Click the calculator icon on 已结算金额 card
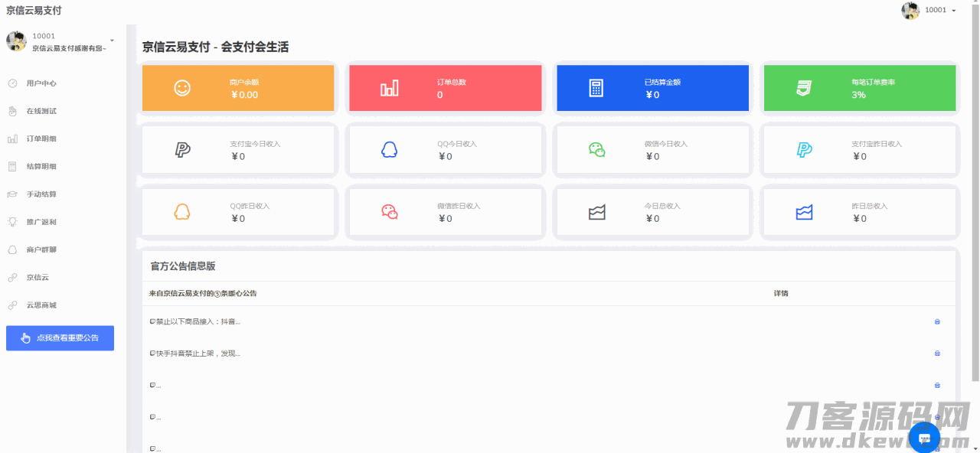This screenshot has height=453, width=980. pos(596,88)
